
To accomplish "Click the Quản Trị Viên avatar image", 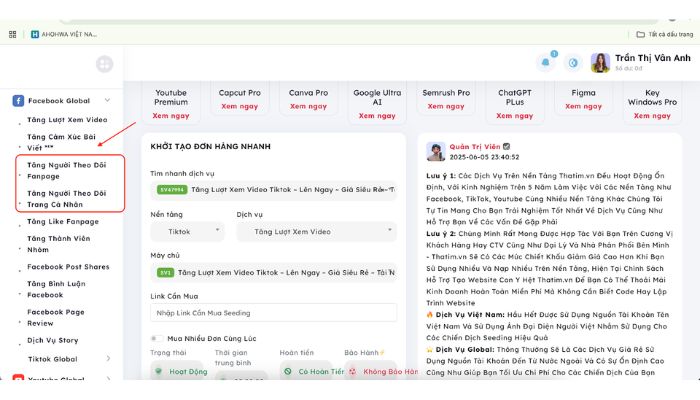I will 436,152.
